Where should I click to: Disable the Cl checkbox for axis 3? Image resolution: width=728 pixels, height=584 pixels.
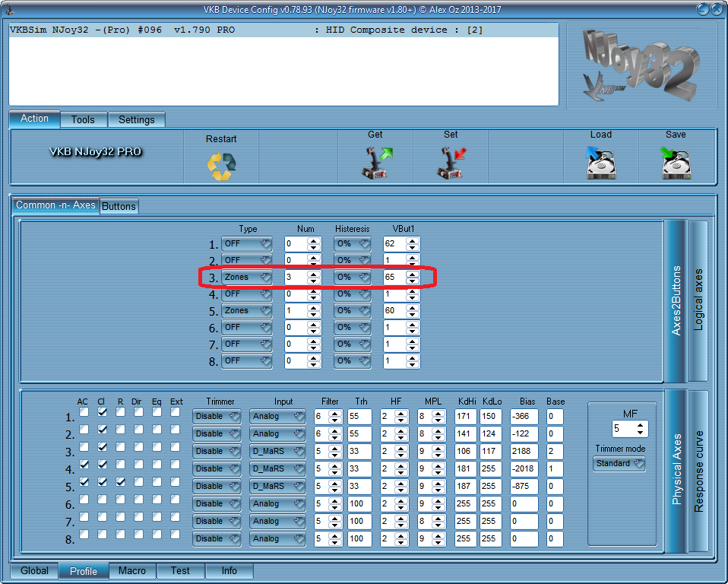(x=102, y=447)
